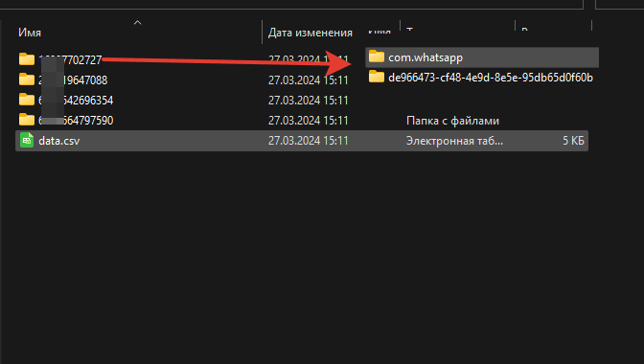
Task: Select folder name ending 19647088
Action: tap(73, 80)
